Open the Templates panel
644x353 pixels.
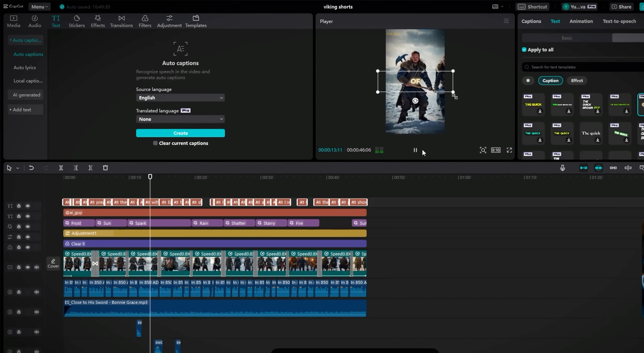pos(196,21)
